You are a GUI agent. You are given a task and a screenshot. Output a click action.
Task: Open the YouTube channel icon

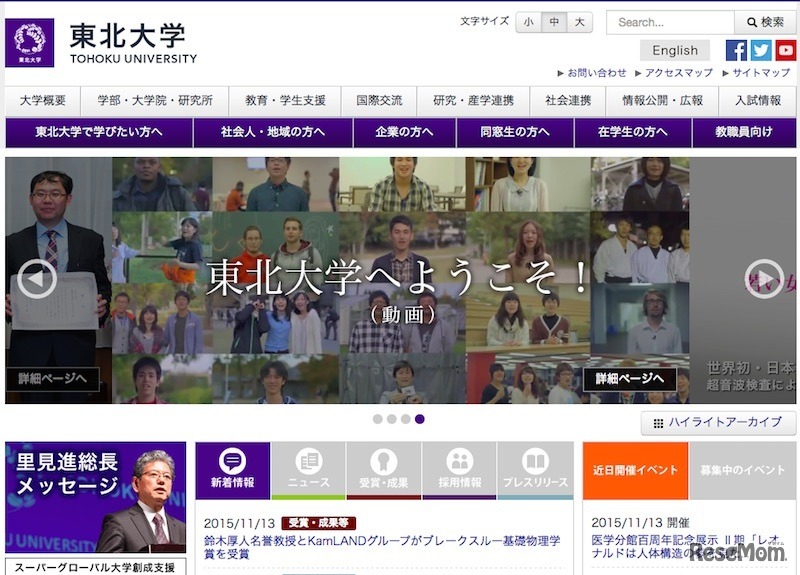point(786,50)
